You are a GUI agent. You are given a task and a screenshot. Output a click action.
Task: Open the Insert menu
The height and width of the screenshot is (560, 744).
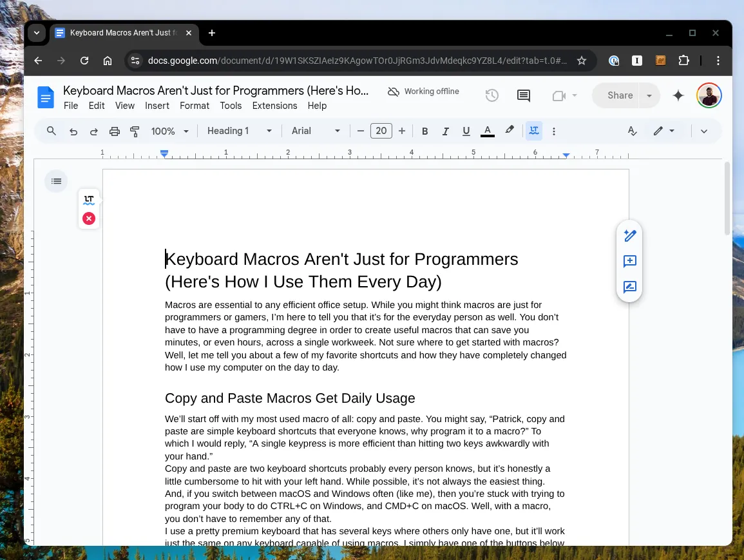(157, 106)
